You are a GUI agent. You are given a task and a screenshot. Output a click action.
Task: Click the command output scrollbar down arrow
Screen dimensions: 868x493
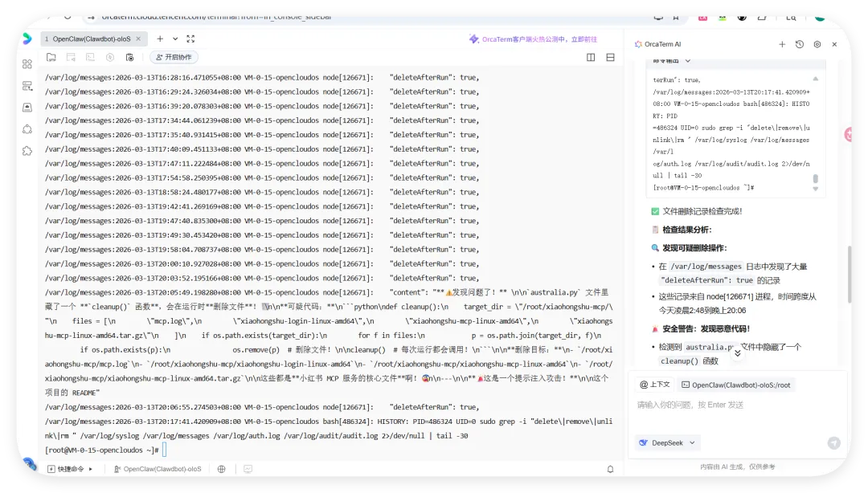click(x=816, y=189)
